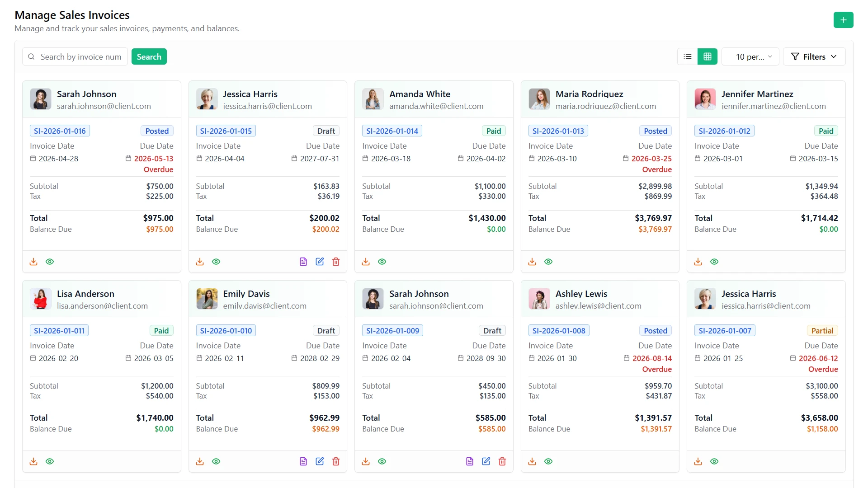Focus the search by invoice number field
This screenshot has height=488, width=868.
[75, 56]
